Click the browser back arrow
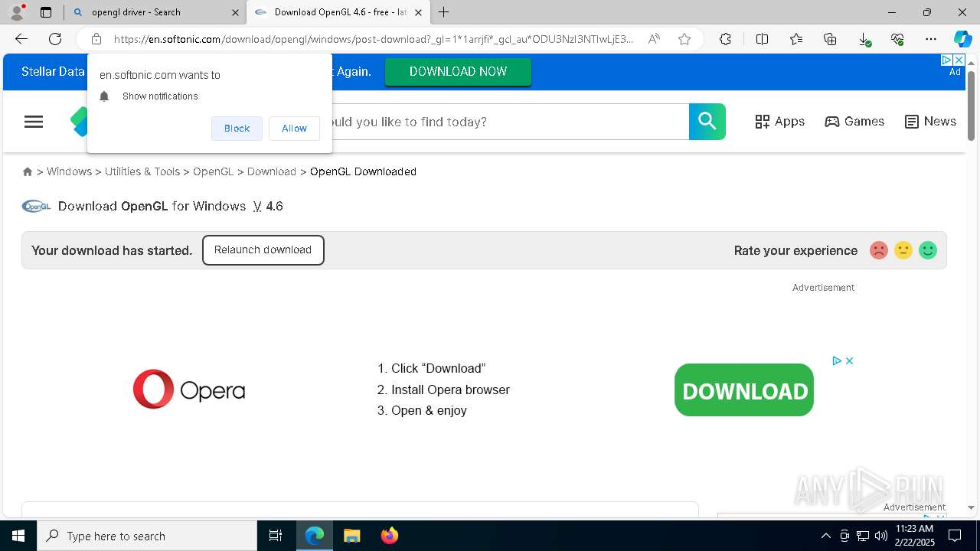 click(x=21, y=39)
